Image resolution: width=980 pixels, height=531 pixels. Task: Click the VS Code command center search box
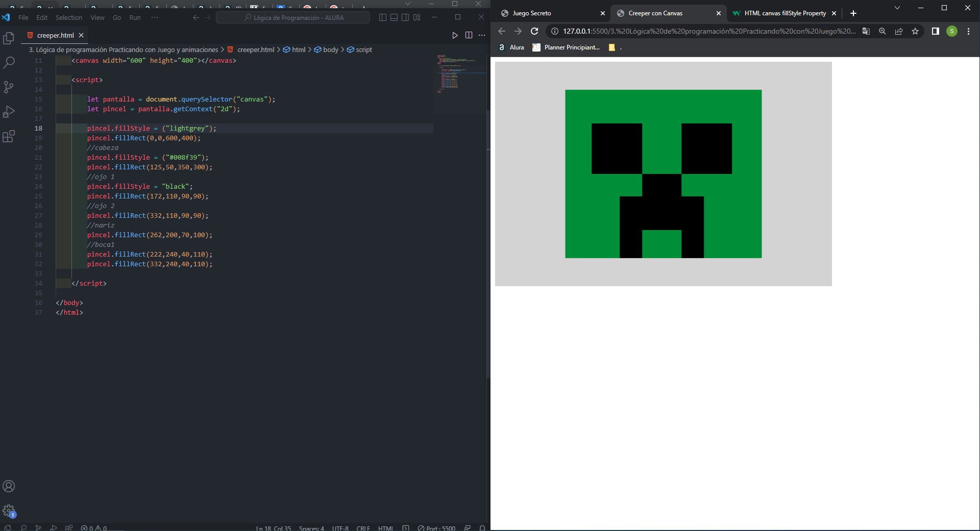click(x=293, y=17)
